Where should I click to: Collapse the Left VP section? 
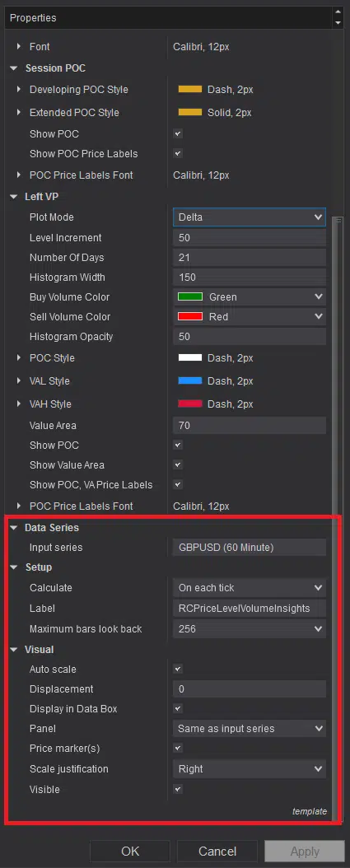pos(14,197)
